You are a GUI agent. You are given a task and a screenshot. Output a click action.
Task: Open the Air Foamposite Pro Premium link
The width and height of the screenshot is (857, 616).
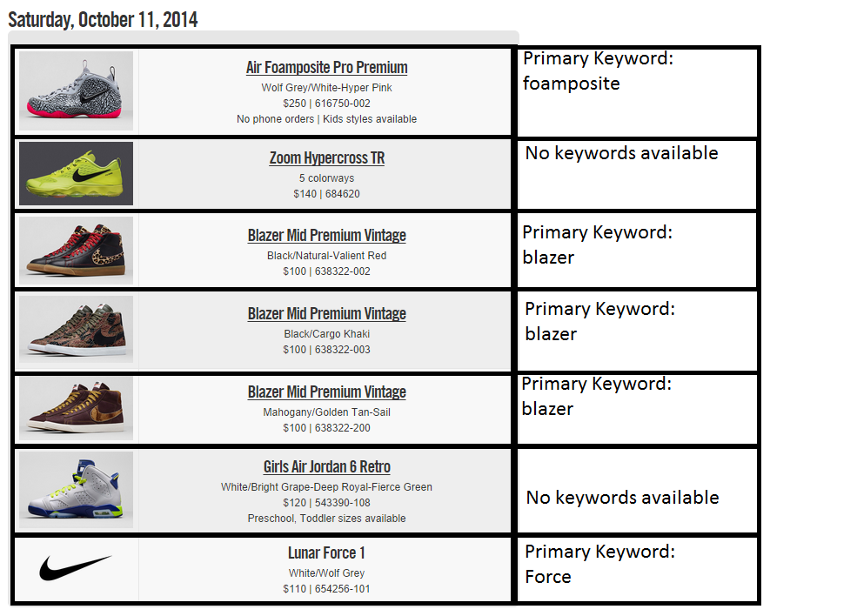click(x=326, y=68)
